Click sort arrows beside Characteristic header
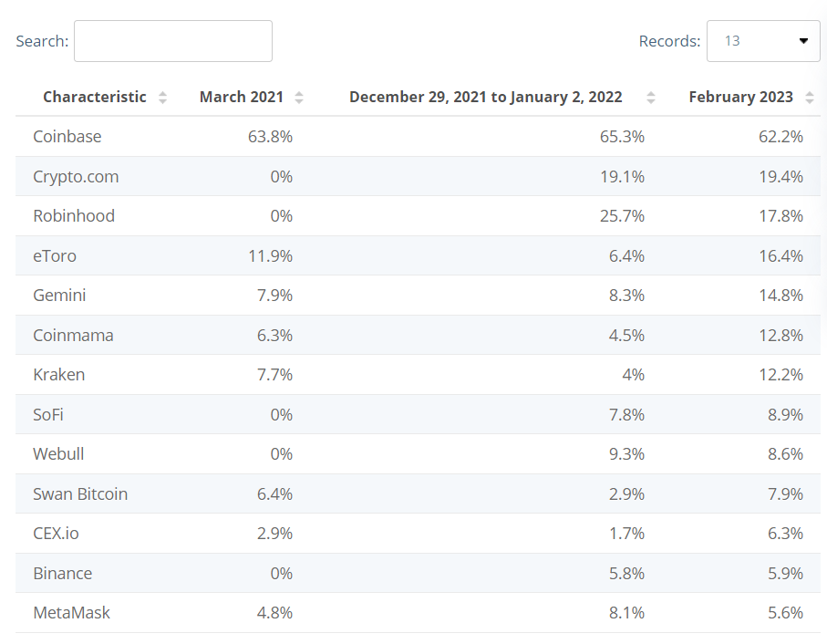Viewport: 827px width, 644px height. tap(162, 98)
